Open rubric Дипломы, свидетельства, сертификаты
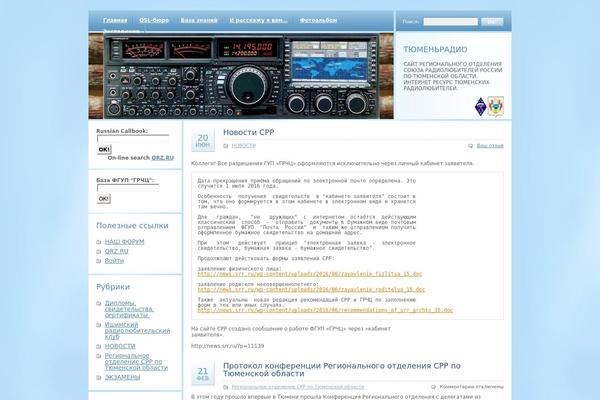This screenshot has width=600, height=400. 129,309
